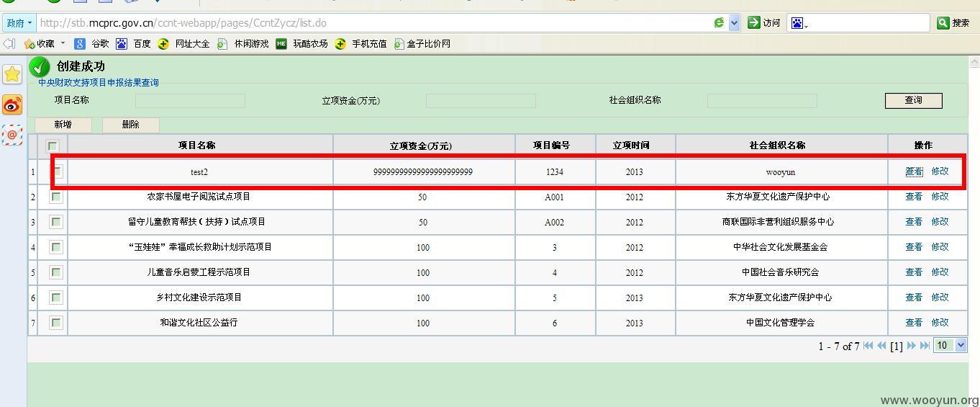Open the 政府 address prefix dropdown
The image size is (980, 407).
pyautogui.click(x=19, y=23)
